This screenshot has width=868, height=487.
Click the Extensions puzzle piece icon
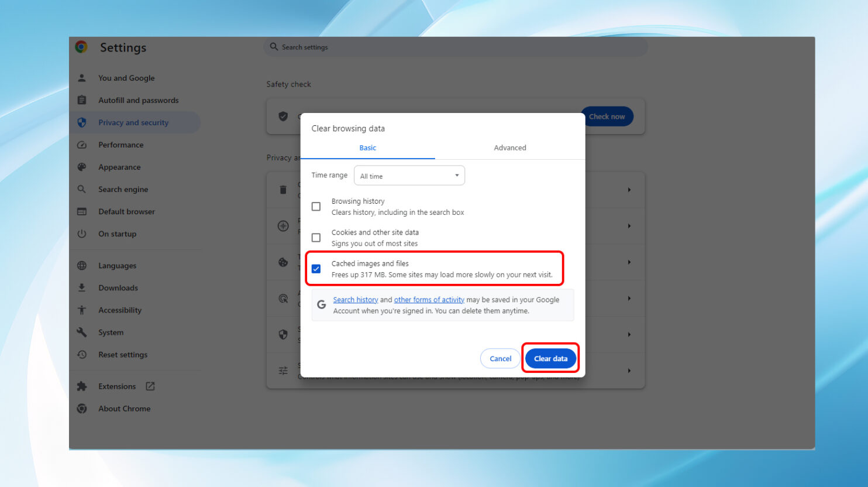coord(82,386)
